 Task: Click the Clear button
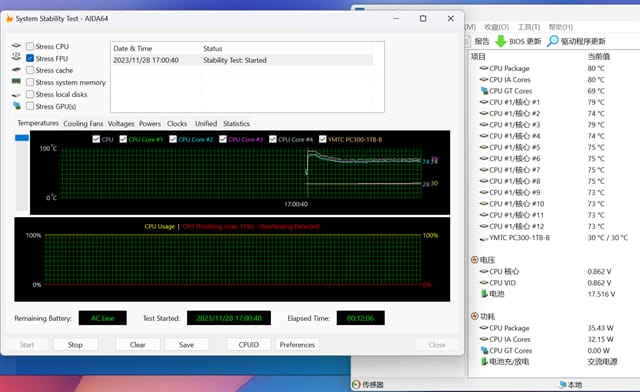[x=138, y=345]
